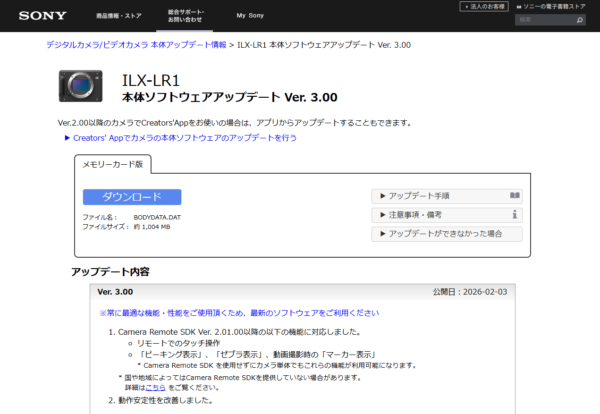Click the info icon on 注意事項・備考

click(x=515, y=215)
